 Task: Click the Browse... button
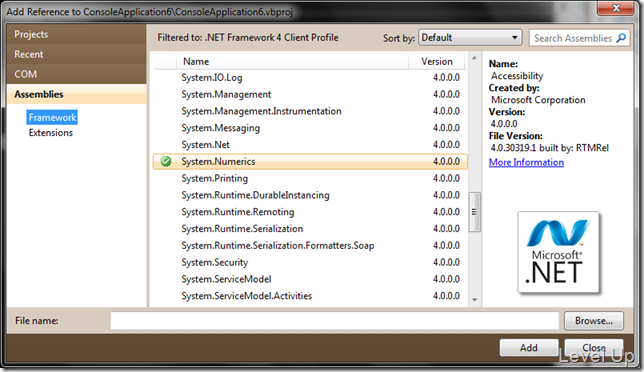point(594,321)
